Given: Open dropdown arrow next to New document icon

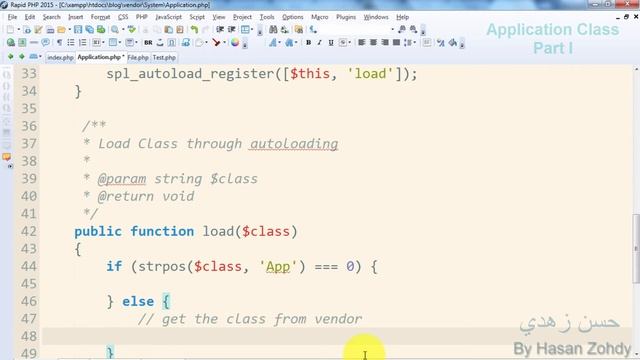Looking at the screenshot, I should (x=18, y=30).
